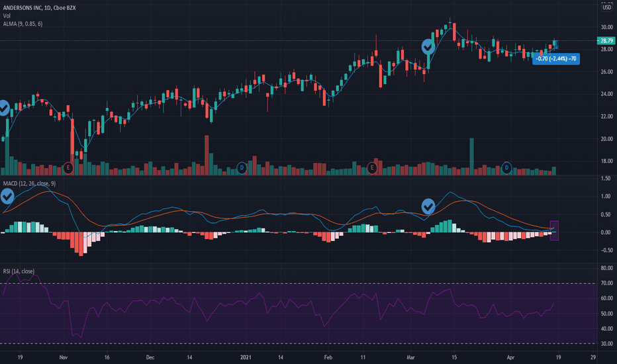Viewport: 617px width, 364px height.
Task: Click the blue -0.70 (-2.44%) -70 label
Action: [556, 59]
